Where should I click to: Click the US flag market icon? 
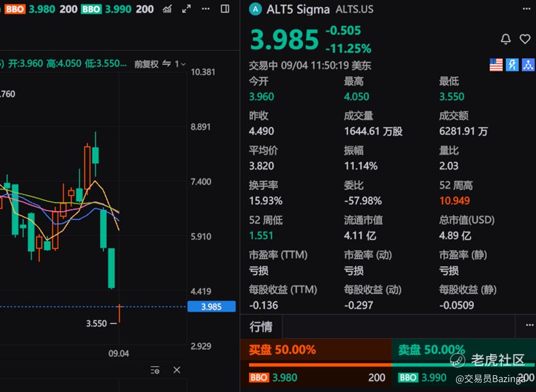[x=496, y=64]
